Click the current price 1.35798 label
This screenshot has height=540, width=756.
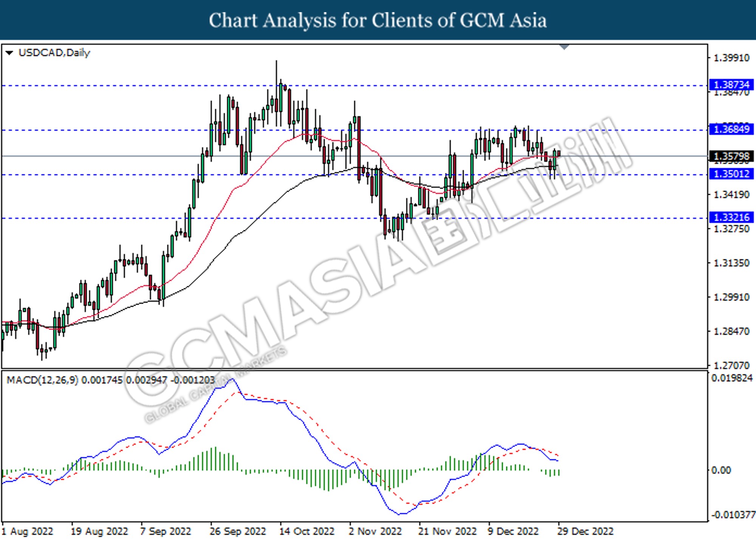[731, 156]
